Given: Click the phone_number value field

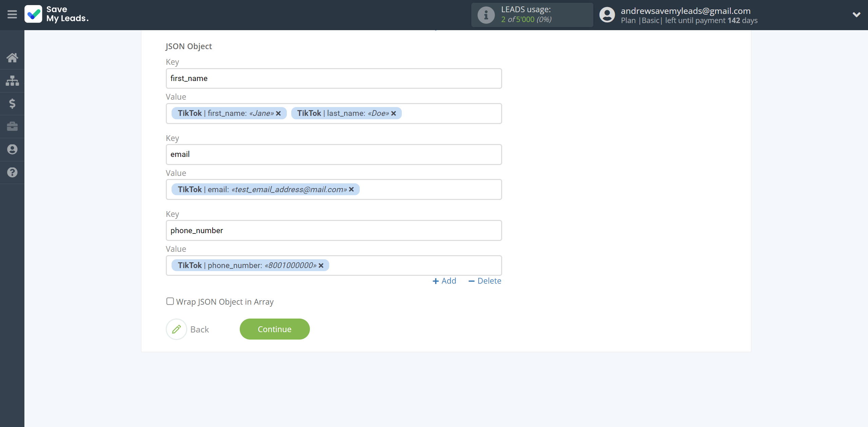Looking at the screenshot, I should coord(334,265).
